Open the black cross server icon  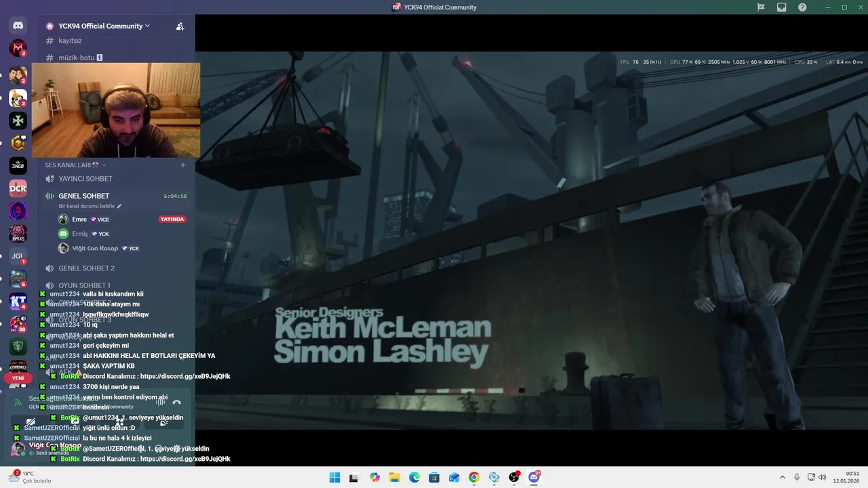pyautogui.click(x=18, y=121)
